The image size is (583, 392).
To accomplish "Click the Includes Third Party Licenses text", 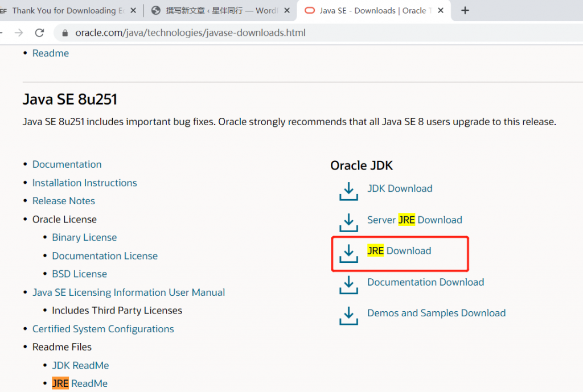I will tap(117, 310).
